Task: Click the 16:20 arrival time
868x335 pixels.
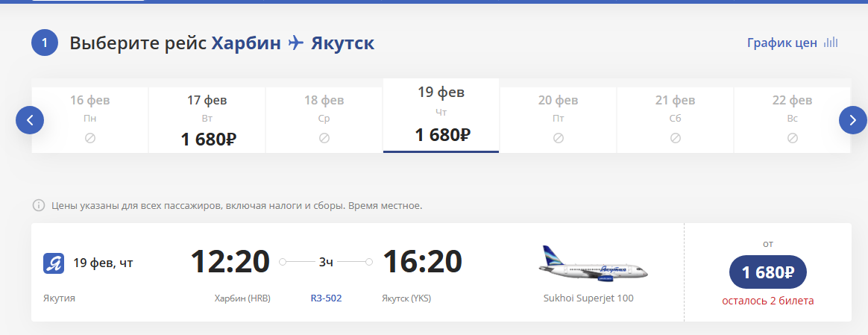Action: click(422, 261)
